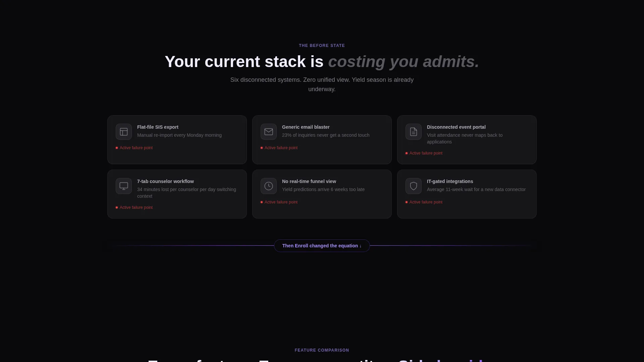The width and height of the screenshot is (644, 362).
Task: Click the document icon for Disconnected event portal
Action: click(414, 132)
